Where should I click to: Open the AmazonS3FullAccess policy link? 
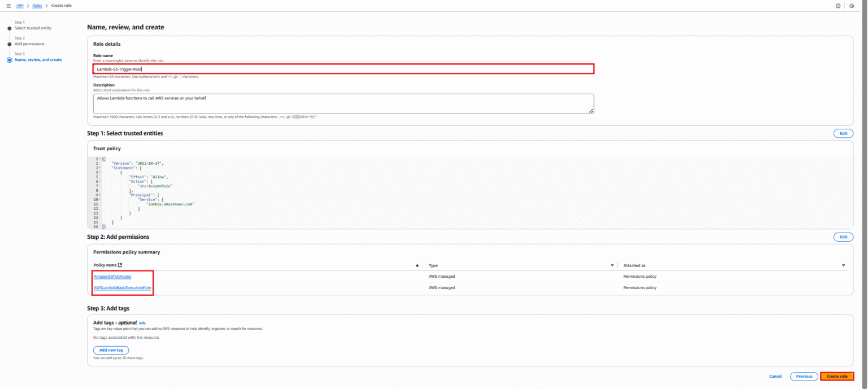pyautogui.click(x=112, y=276)
